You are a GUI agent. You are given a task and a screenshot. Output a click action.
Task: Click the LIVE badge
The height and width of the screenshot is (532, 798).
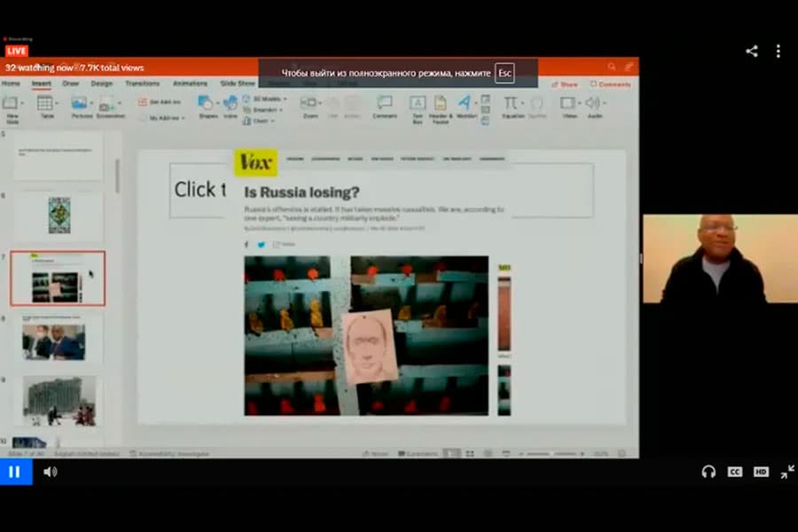pyautogui.click(x=16, y=51)
